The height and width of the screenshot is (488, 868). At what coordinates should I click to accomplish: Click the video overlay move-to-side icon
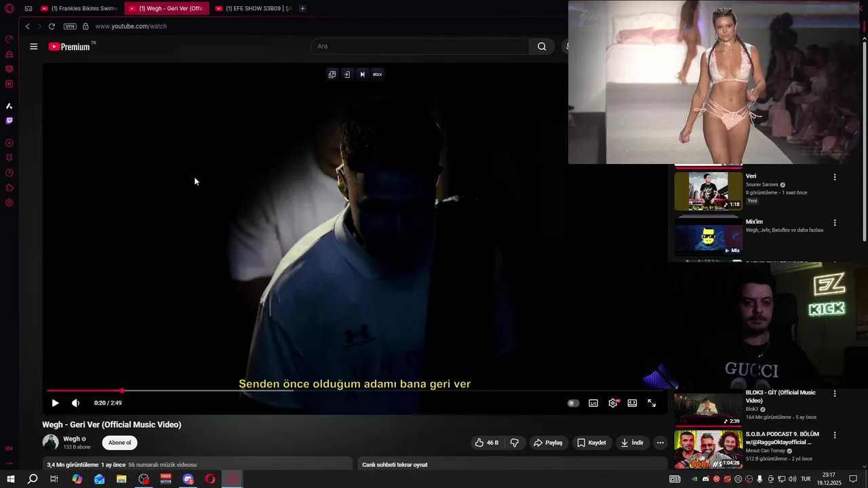(x=347, y=75)
